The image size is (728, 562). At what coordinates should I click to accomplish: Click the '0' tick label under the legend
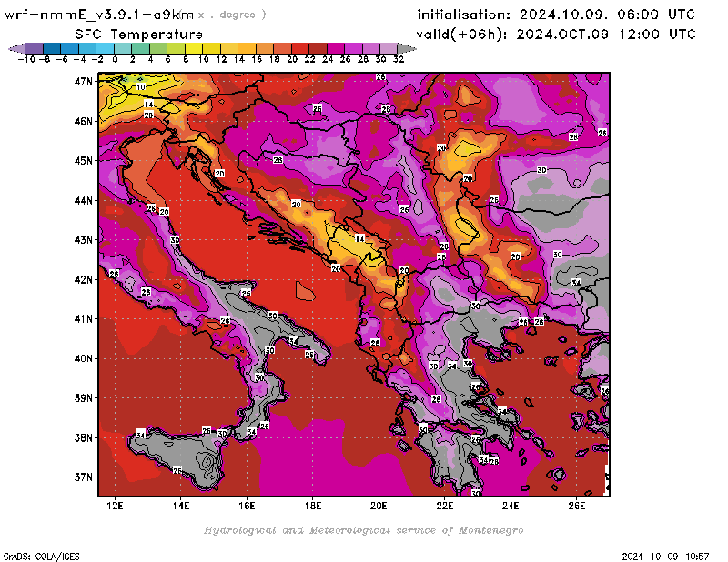[x=115, y=59]
